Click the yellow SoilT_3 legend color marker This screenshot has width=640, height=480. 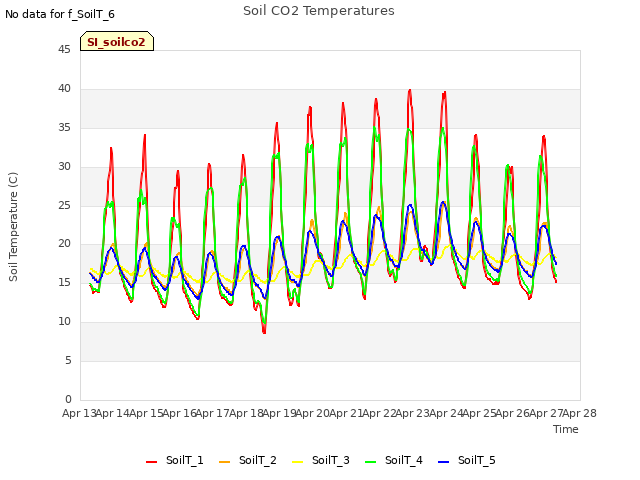(x=298, y=462)
